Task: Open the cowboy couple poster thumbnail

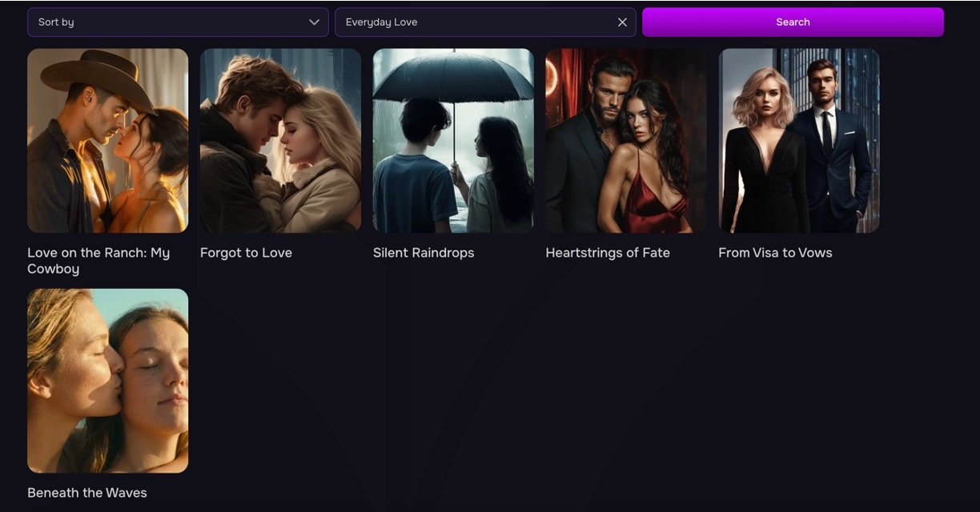Action: pyautogui.click(x=107, y=141)
